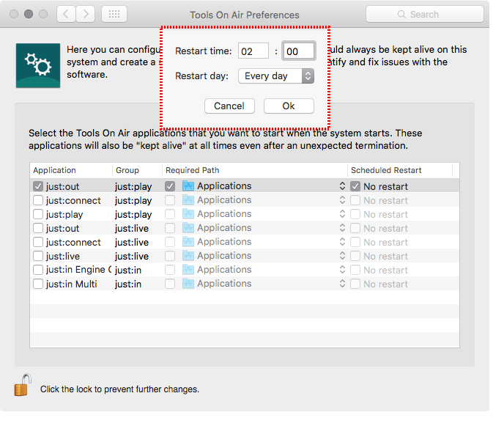
Task: Open path popup for just:play row
Action: 342,214
